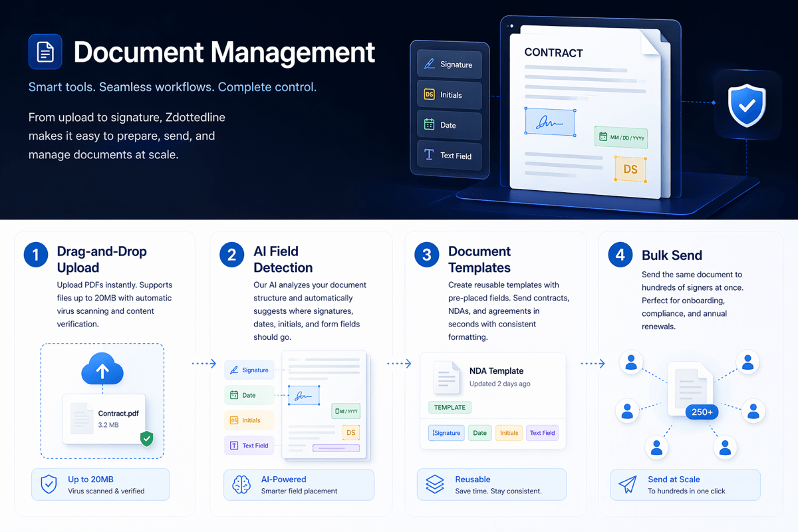Click the Initials chip in the NDA Template card

pos(509,433)
